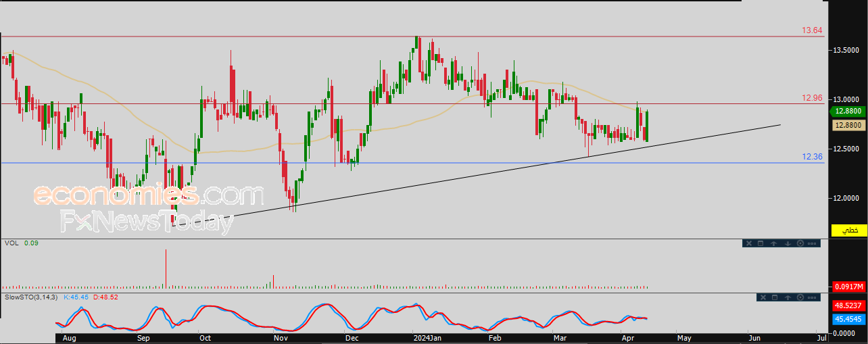868x344 pixels.
Task: Select the VOL indicator label
Action: [11, 243]
